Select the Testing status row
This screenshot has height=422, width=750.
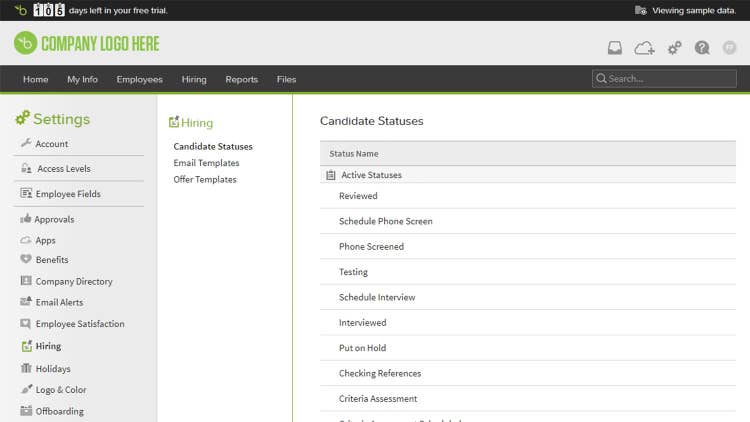coord(528,272)
